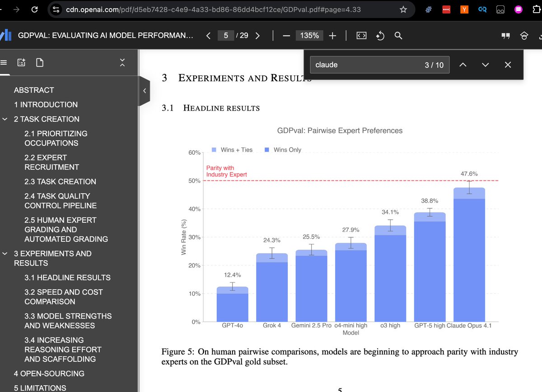Click the Wins Only legend swatch
This screenshot has height=392, width=542.
267,150
